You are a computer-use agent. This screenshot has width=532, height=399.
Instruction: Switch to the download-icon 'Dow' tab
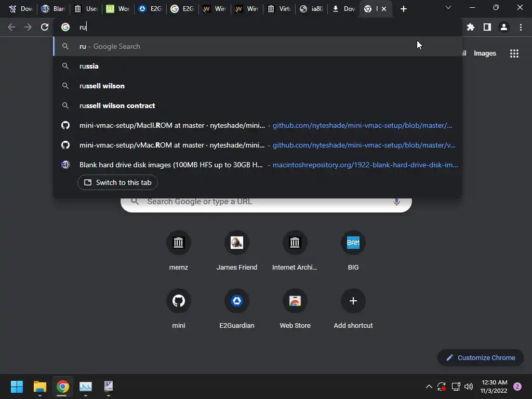344,9
